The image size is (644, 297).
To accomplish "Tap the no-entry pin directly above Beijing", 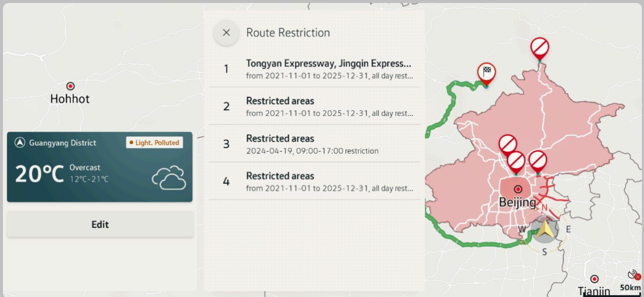I will (x=516, y=162).
